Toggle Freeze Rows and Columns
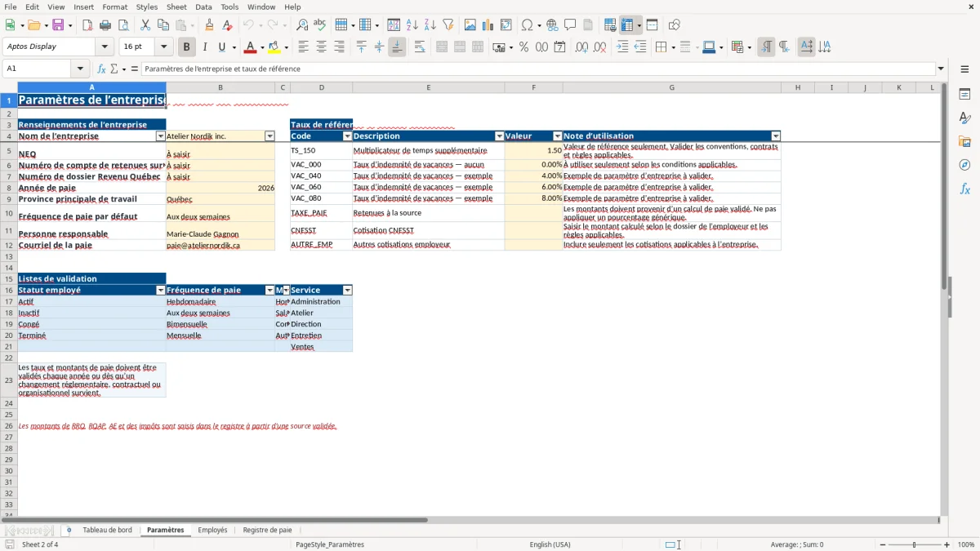The image size is (980, 551). [x=627, y=25]
